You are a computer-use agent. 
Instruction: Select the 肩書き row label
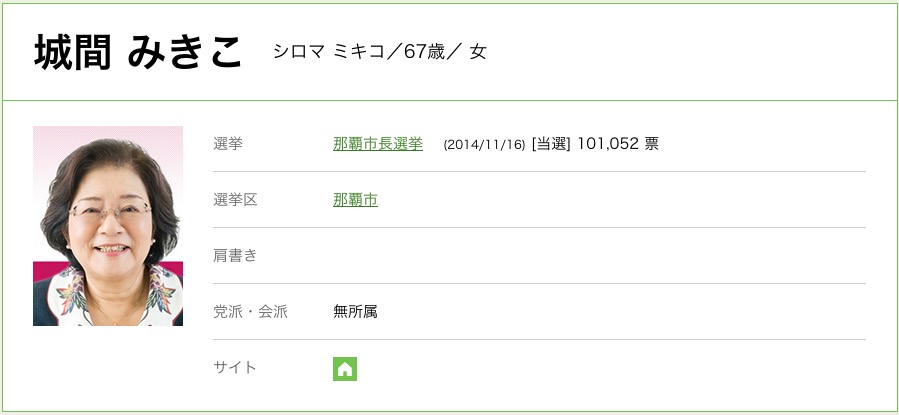235,256
